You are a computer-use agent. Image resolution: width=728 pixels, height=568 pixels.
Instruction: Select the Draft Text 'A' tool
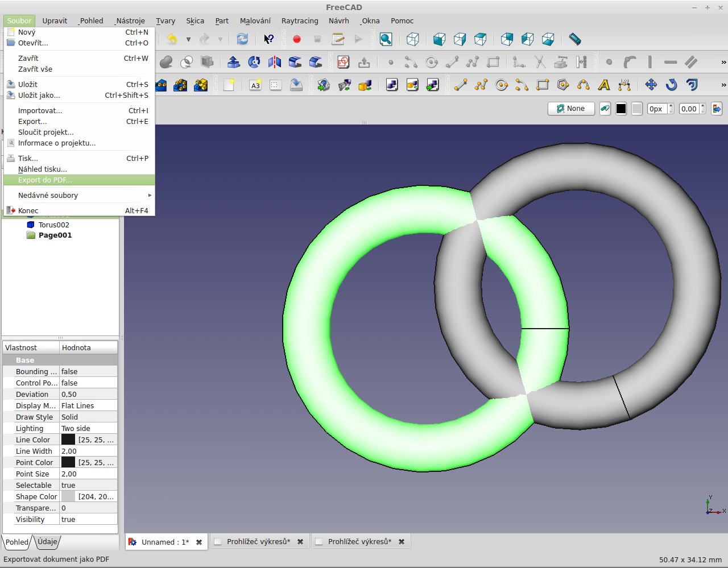[603, 85]
